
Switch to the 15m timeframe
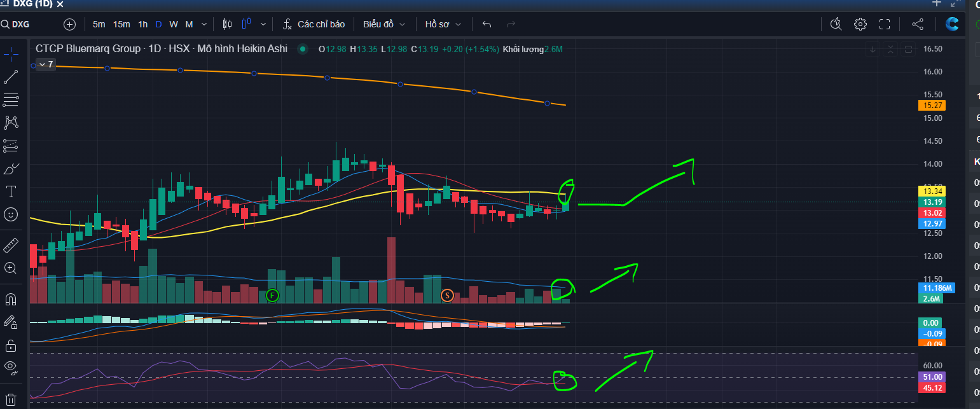pos(121,24)
